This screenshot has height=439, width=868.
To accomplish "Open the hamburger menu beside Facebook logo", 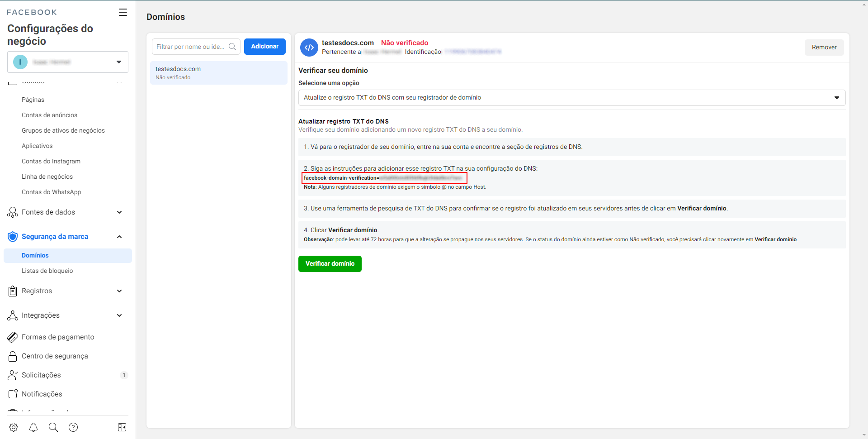I will coord(123,12).
